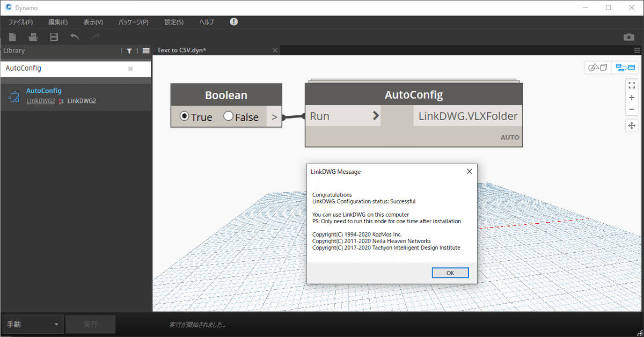Open the run mode dropdown (手動)
644x337 pixels.
[32, 324]
